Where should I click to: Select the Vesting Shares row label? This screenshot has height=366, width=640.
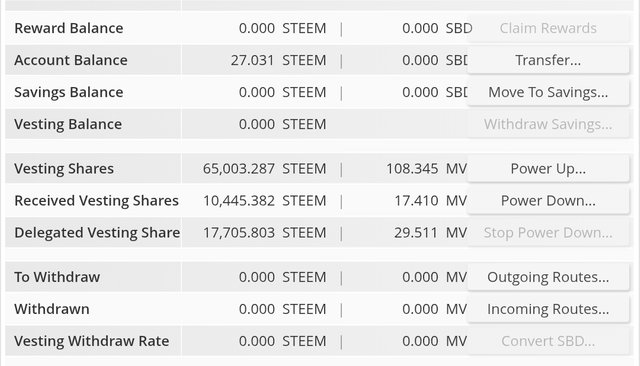pos(64,169)
